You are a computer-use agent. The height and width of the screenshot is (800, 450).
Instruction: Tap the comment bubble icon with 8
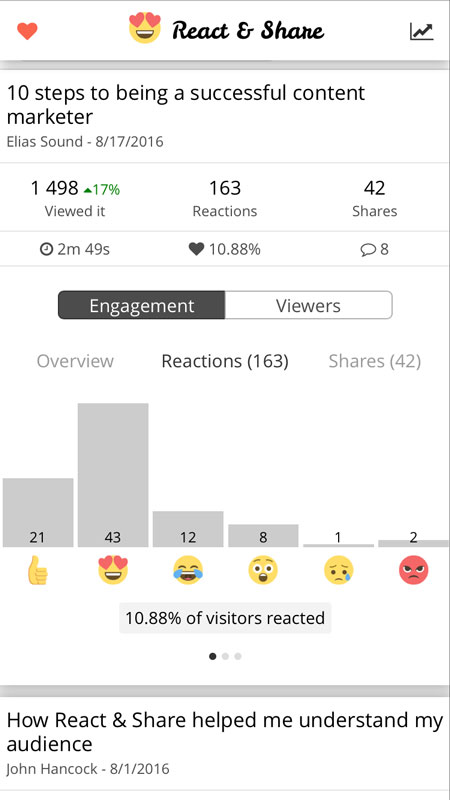point(367,249)
